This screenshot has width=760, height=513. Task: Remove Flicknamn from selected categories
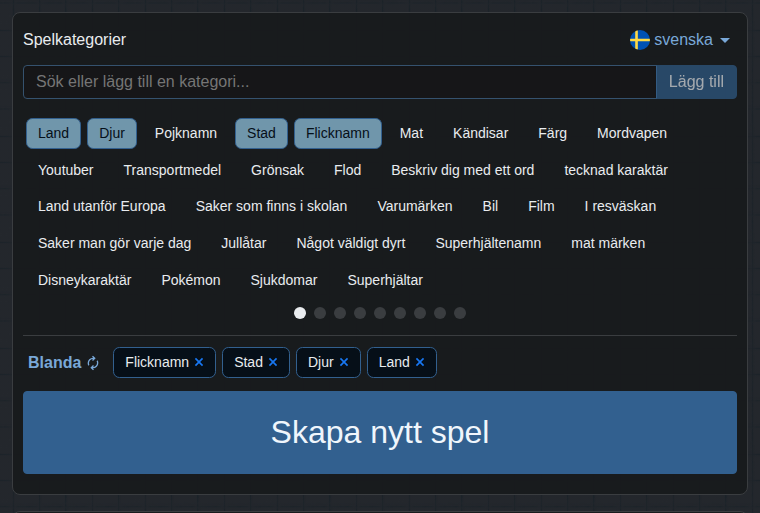tap(199, 362)
